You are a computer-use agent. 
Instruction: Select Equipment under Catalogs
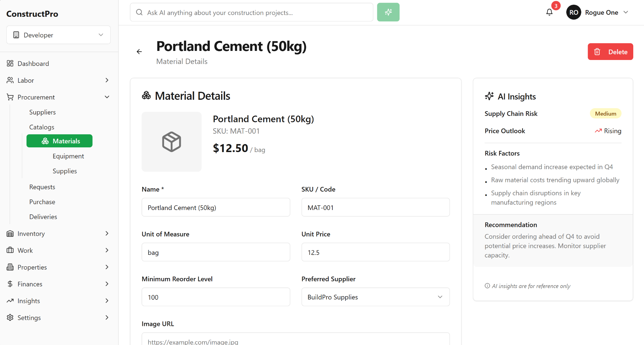(x=68, y=156)
